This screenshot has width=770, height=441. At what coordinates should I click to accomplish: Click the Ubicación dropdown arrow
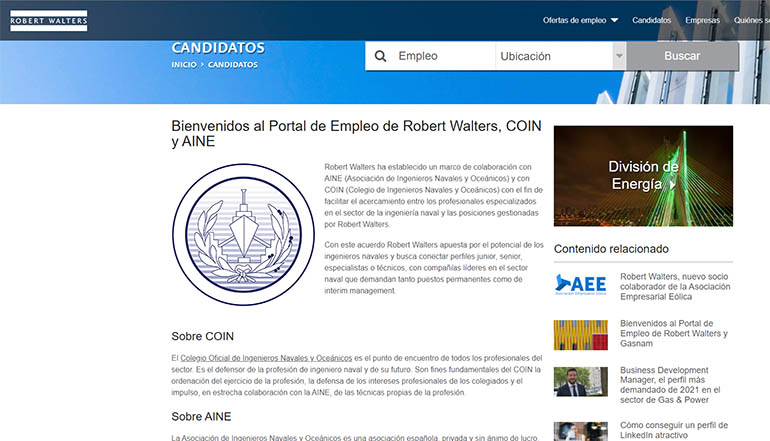pyautogui.click(x=619, y=57)
